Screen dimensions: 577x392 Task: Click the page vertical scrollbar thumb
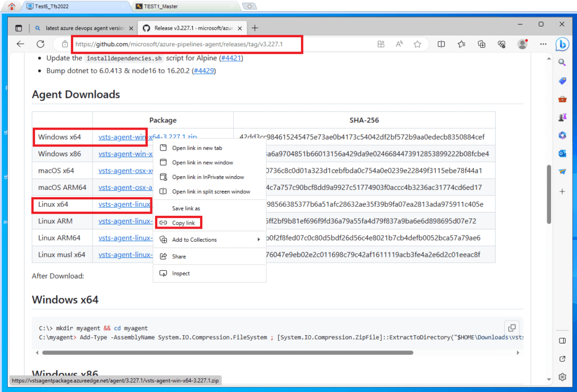[549, 194]
